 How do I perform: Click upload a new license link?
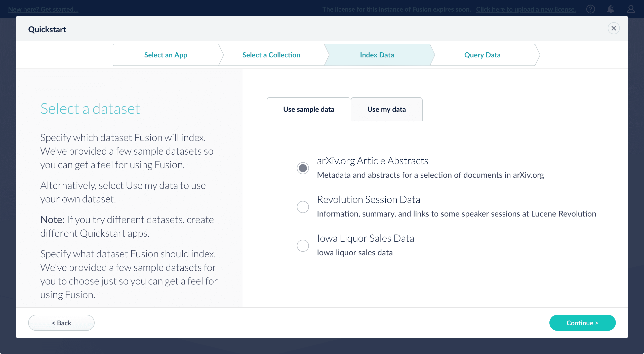point(526,9)
